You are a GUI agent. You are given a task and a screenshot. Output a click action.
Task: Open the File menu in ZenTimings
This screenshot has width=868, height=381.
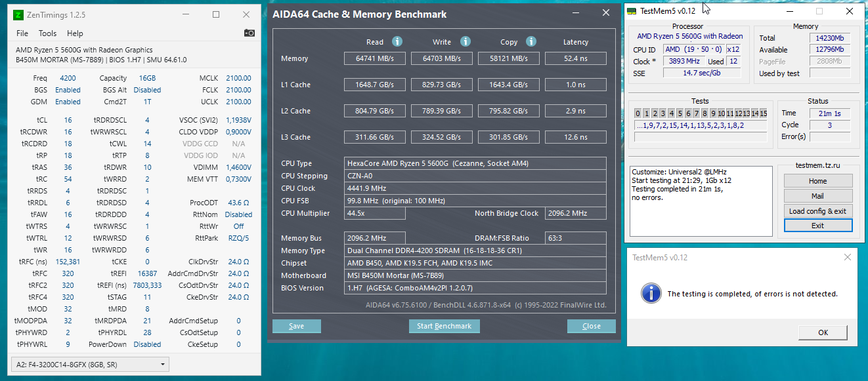(x=22, y=33)
